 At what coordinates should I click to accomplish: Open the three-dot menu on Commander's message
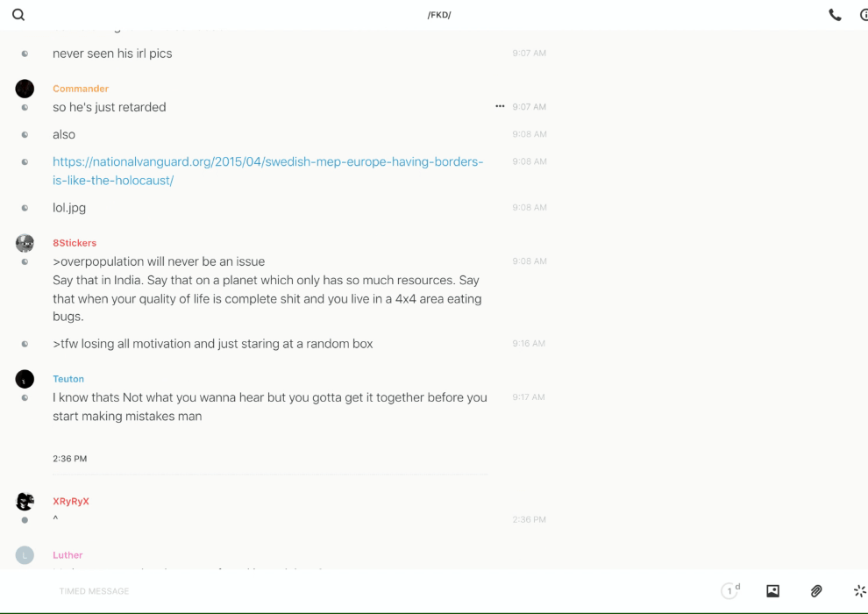pyautogui.click(x=500, y=106)
